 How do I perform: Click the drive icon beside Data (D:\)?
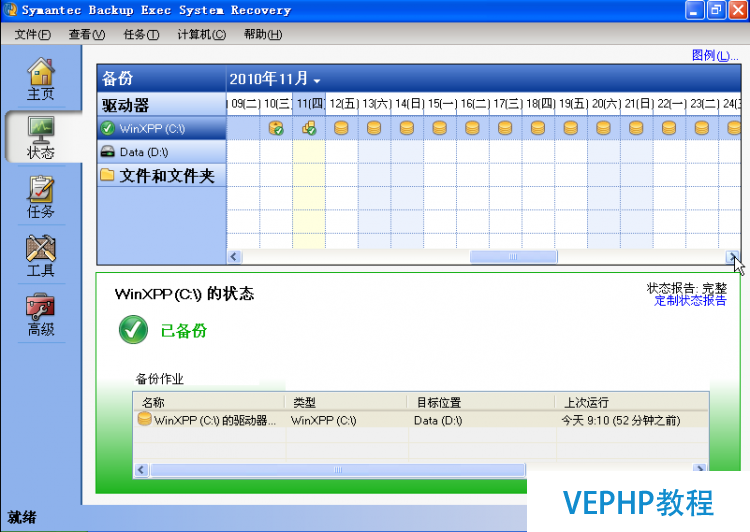pos(108,152)
